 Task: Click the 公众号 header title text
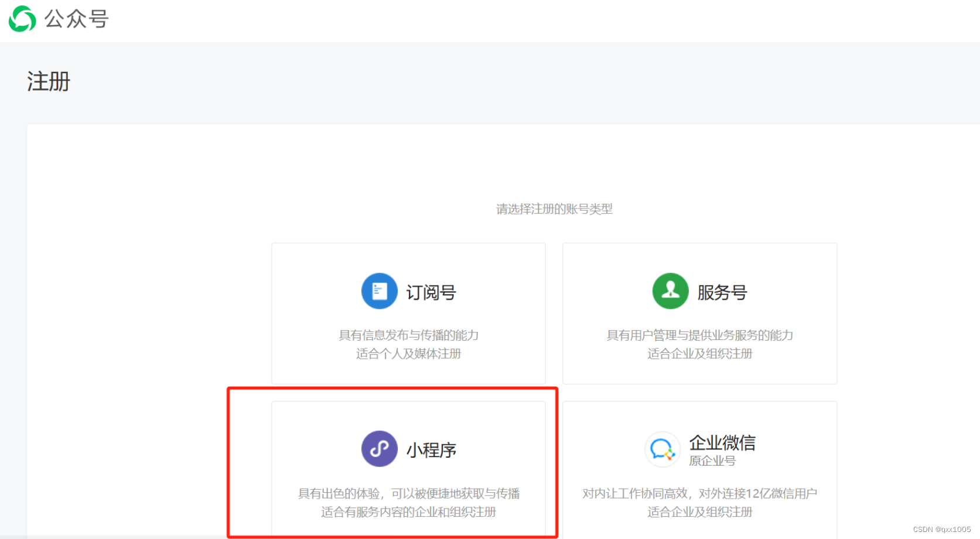point(77,19)
